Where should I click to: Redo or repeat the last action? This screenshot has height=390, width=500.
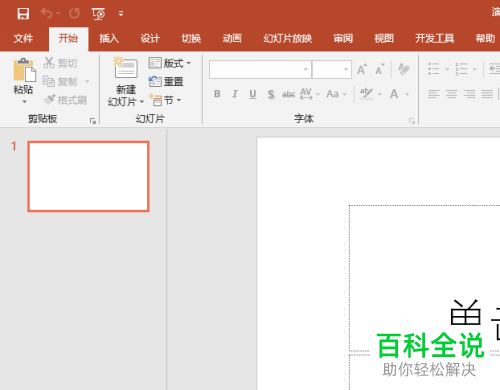click(x=74, y=14)
